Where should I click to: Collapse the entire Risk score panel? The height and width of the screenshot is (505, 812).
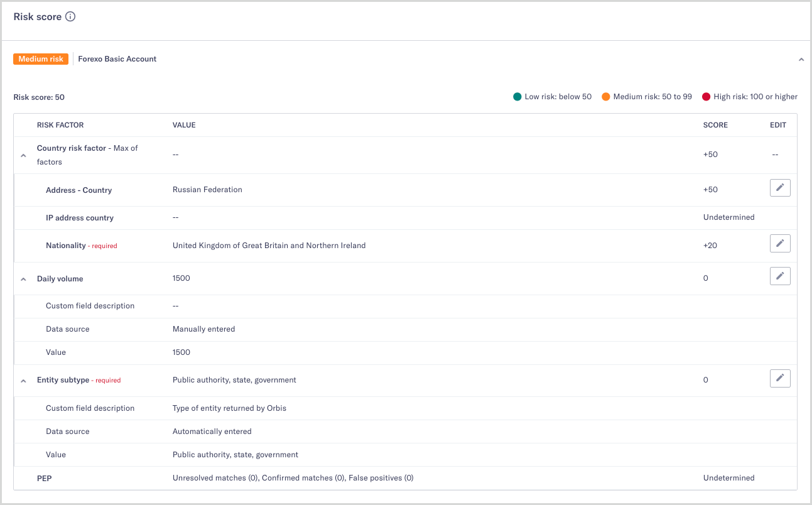pyautogui.click(x=801, y=58)
